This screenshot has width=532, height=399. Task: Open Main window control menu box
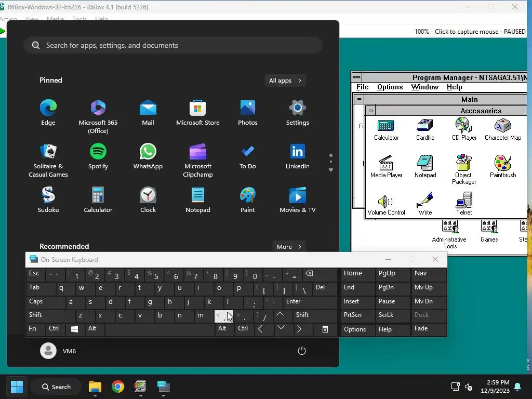359,99
